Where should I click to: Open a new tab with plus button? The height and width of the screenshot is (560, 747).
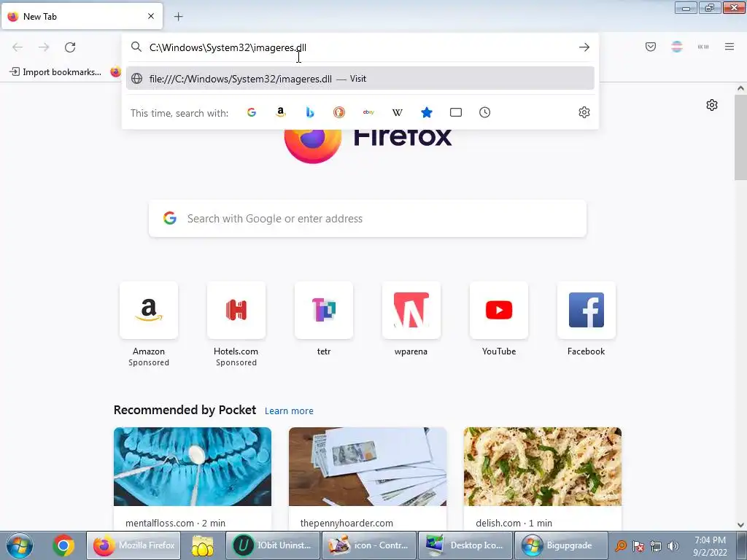[178, 17]
